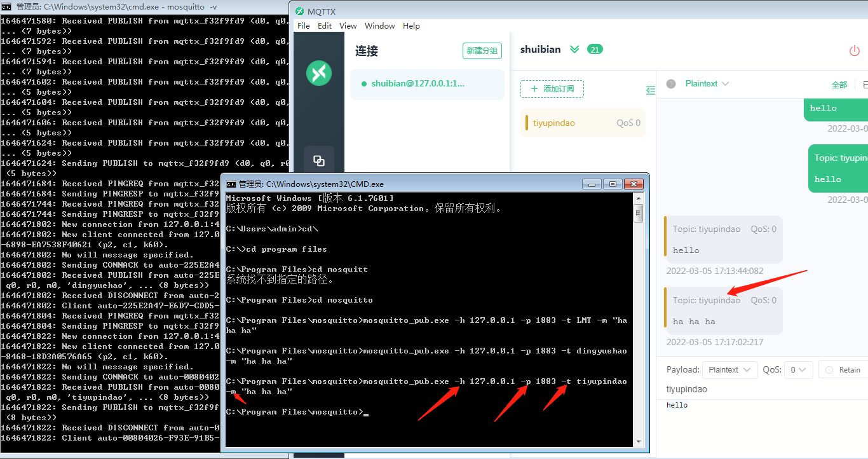868x459 pixels.
Task: Click the 'cd mosquitto' command line in CMD
Action: click(299, 300)
